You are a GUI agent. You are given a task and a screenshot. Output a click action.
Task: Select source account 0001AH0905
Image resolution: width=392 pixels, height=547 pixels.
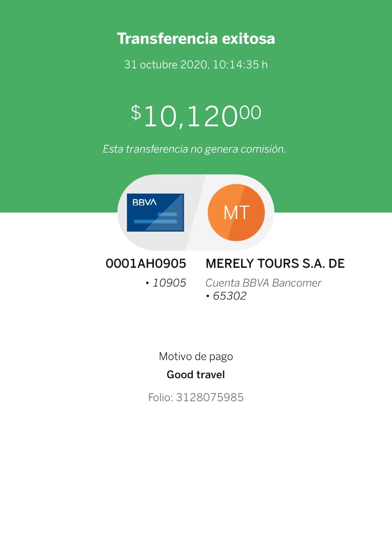[146, 264]
